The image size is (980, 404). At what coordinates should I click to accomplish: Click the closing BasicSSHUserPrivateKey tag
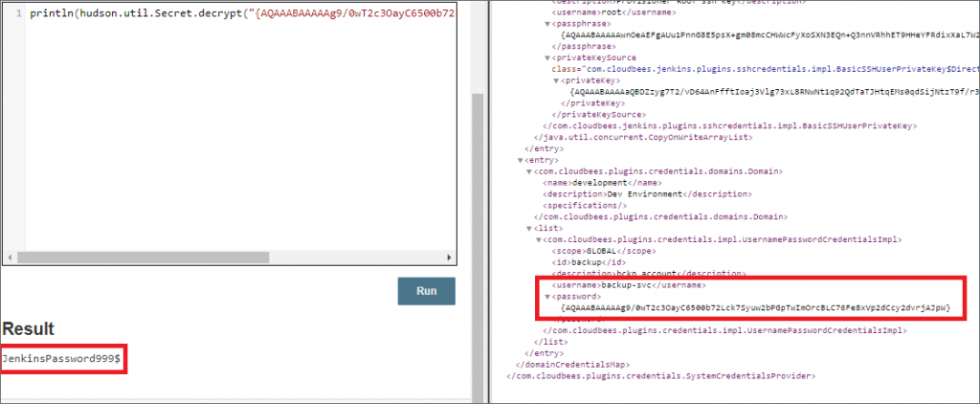(x=729, y=125)
